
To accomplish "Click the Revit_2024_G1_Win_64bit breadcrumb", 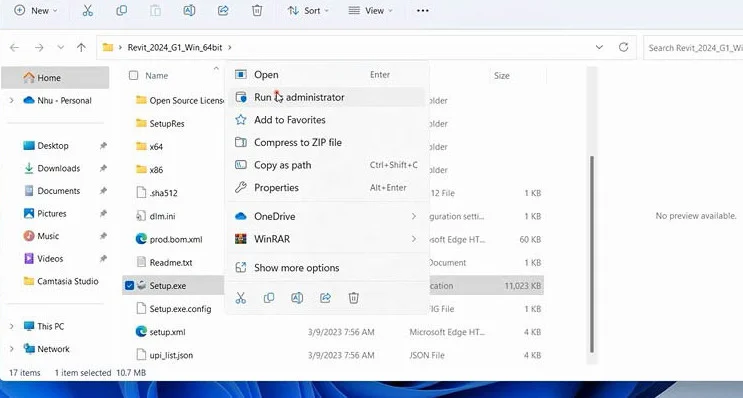I will [x=175, y=47].
